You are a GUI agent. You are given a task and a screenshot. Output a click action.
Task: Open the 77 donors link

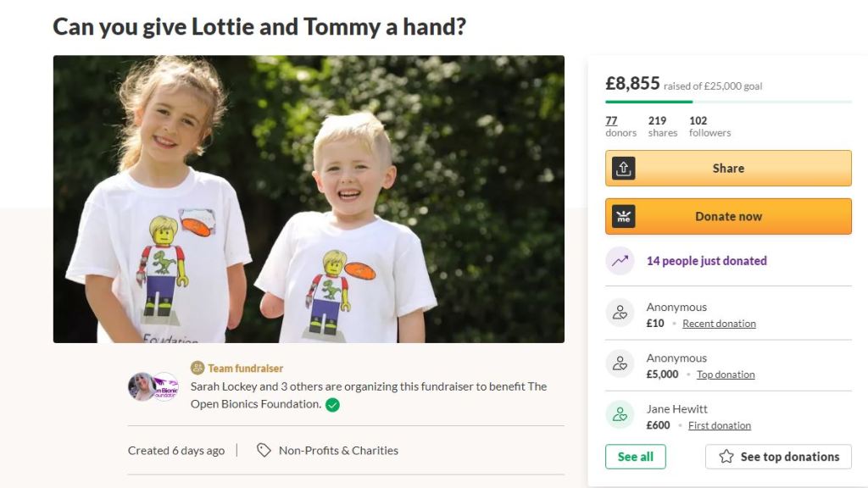click(611, 120)
